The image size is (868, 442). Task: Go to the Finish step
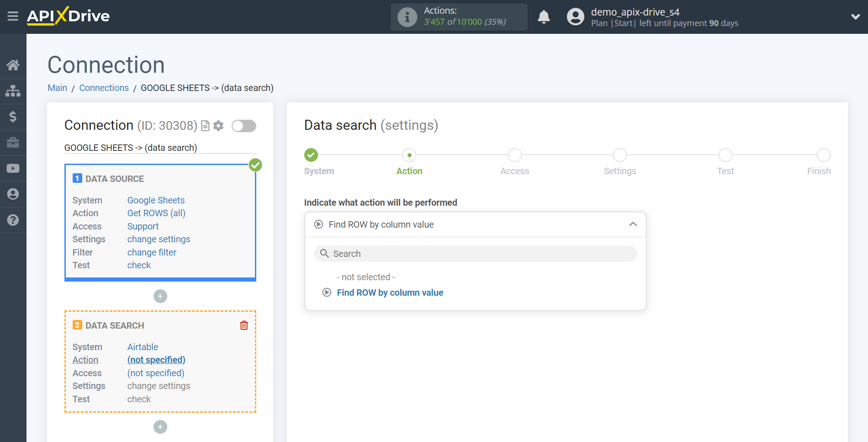(x=824, y=155)
